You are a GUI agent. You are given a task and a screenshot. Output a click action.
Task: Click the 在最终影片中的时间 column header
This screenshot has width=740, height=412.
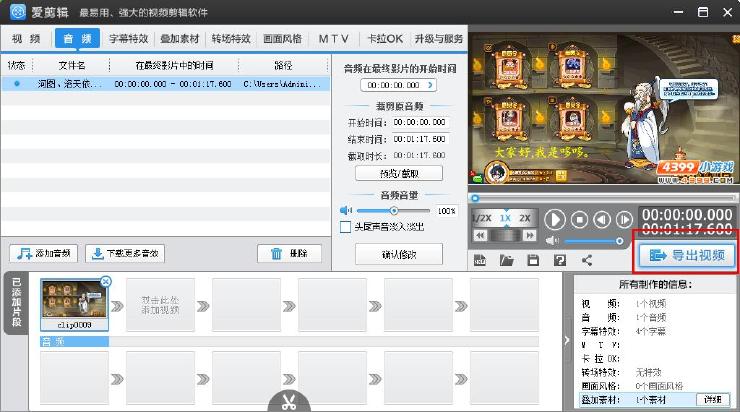(174, 65)
